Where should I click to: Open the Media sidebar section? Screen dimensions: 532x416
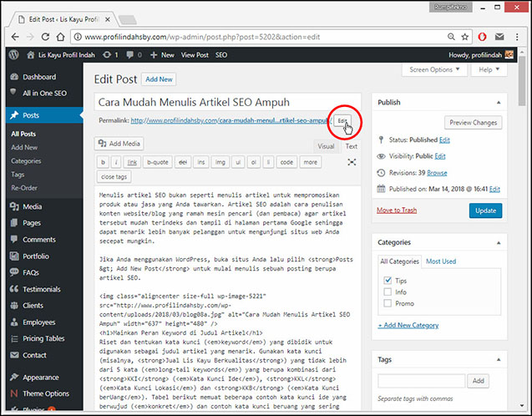[x=44, y=206]
